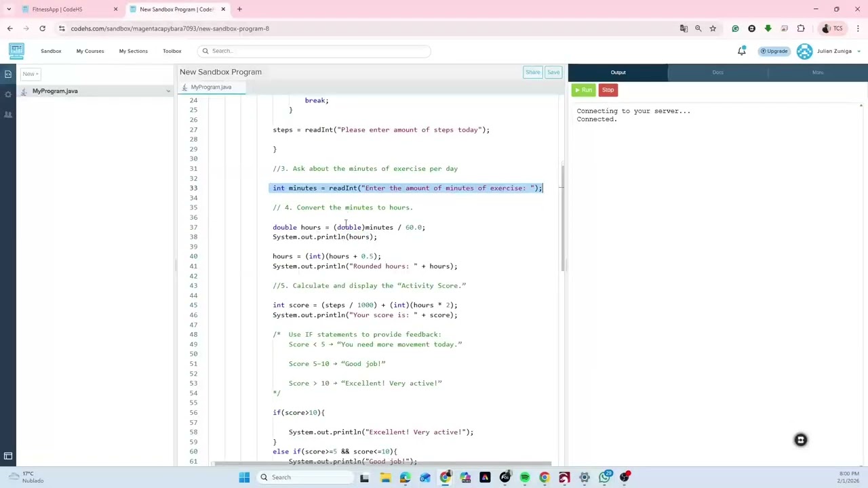The image size is (868, 488).
Task: Click the browser address bar URL
Action: pyautogui.click(x=170, y=28)
